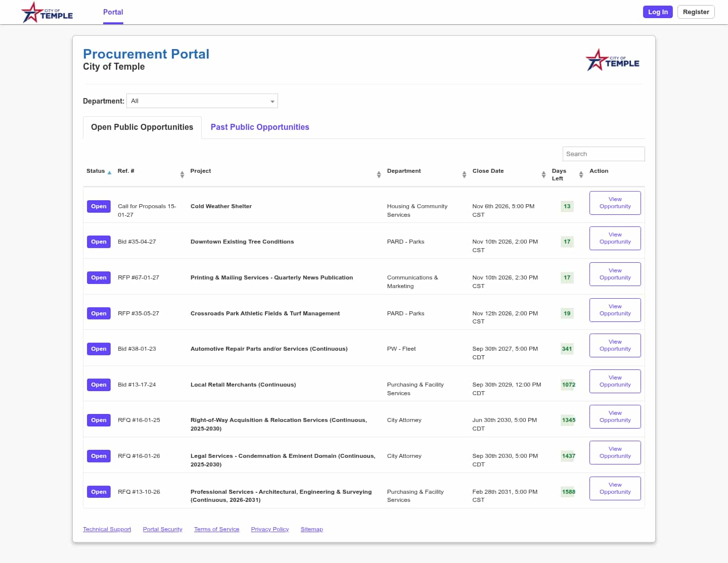This screenshot has width=728, height=563.
Task: View Opportunity for Downtown Existing Tree Conditions
Action: tap(615, 238)
